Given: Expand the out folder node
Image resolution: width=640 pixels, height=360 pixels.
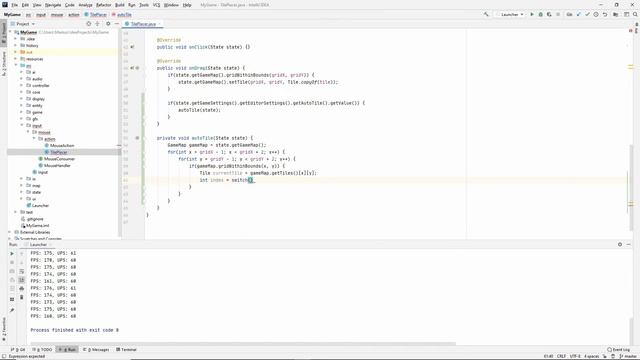Looking at the screenshot, I should pyautogui.click(x=16, y=52).
